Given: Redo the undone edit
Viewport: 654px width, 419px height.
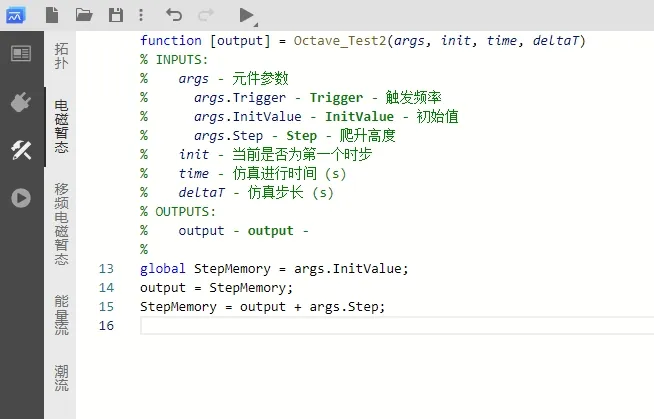Looking at the screenshot, I should (x=206, y=15).
